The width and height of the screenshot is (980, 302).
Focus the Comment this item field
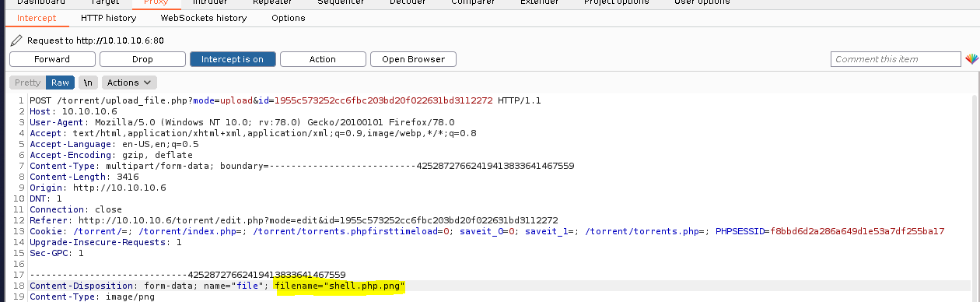(896, 59)
